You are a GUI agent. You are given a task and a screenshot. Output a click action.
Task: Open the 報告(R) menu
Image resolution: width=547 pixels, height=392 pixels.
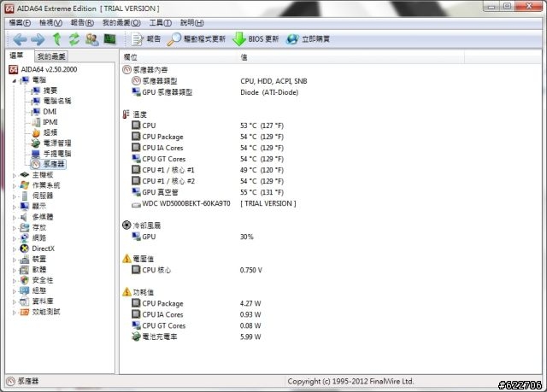click(x=82, y=23)
